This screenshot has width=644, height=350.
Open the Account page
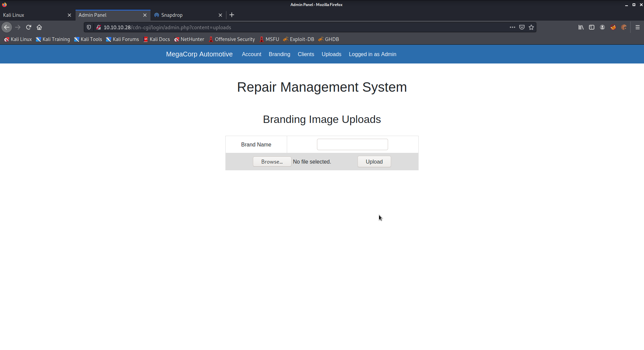[x=252, y=54]
